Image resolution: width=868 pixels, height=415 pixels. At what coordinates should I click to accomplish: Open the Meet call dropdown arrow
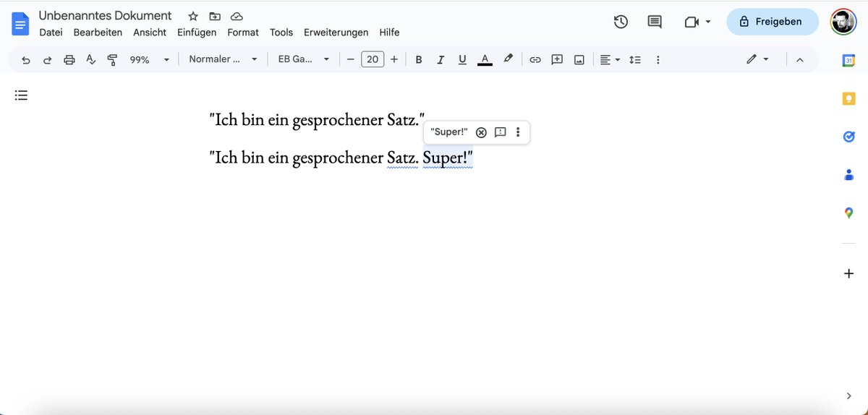point(708,22)
